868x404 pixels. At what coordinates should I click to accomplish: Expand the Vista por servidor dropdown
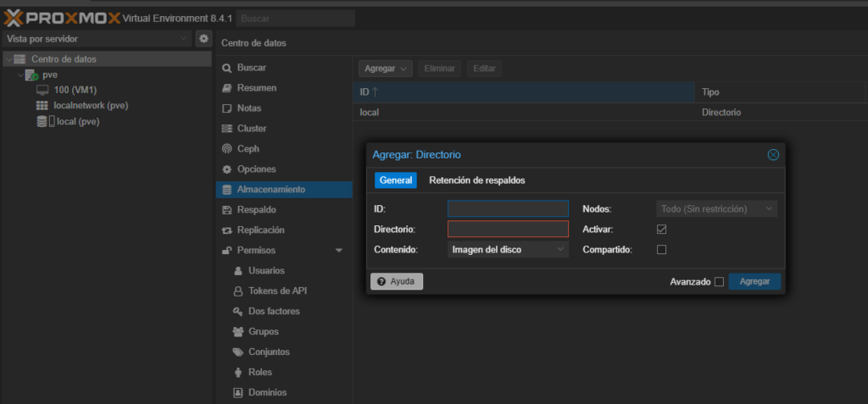point(97,39)
